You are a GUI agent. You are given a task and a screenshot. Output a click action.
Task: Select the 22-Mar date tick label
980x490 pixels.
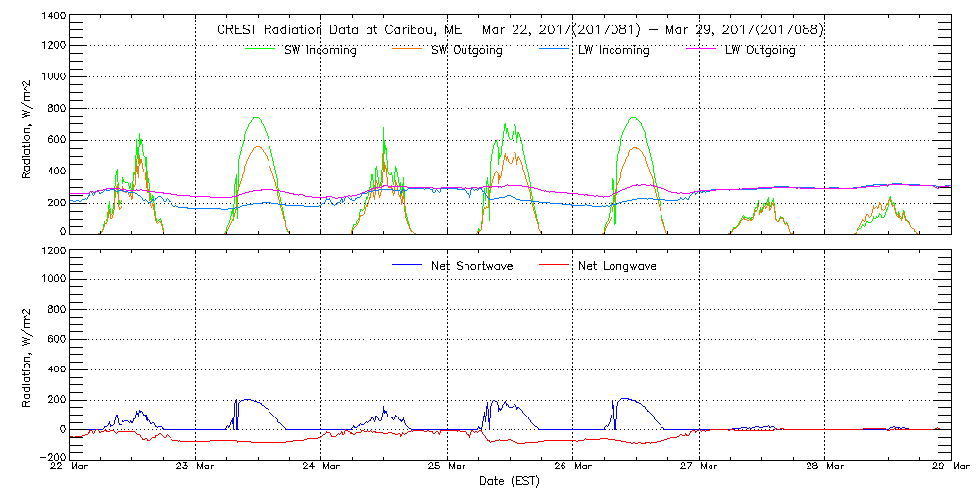tap(71, 468)
